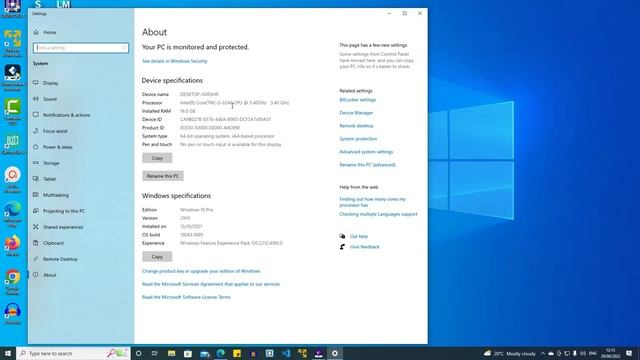Click Give feedback link

pos(364,247)
